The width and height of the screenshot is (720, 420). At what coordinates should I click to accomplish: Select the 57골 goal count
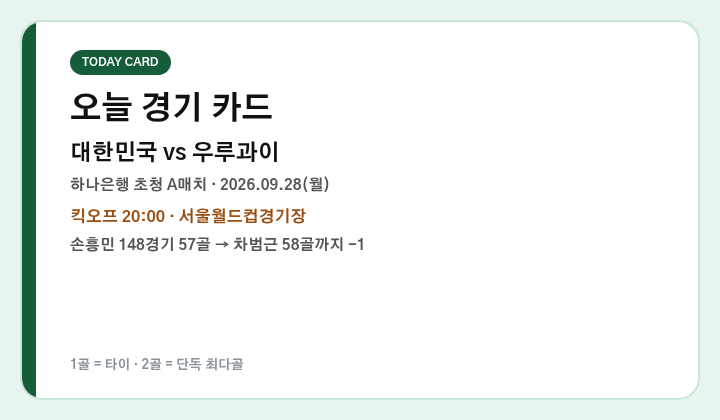(194, 244)
